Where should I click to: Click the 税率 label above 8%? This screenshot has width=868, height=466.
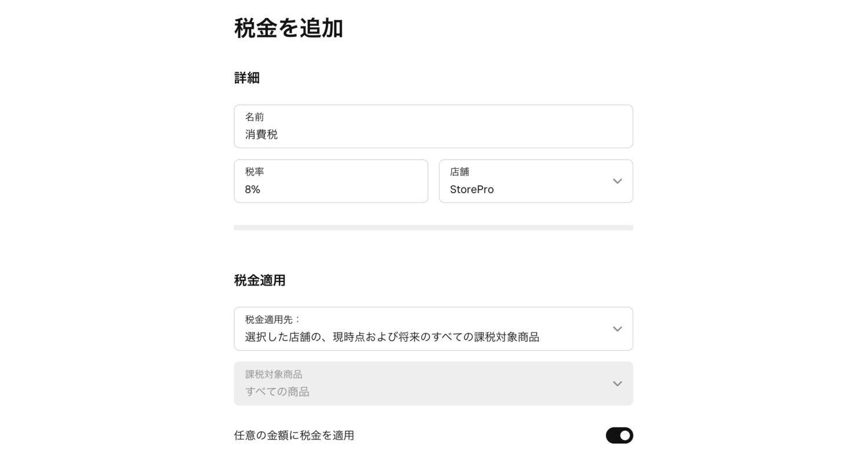tap(255, 172)
